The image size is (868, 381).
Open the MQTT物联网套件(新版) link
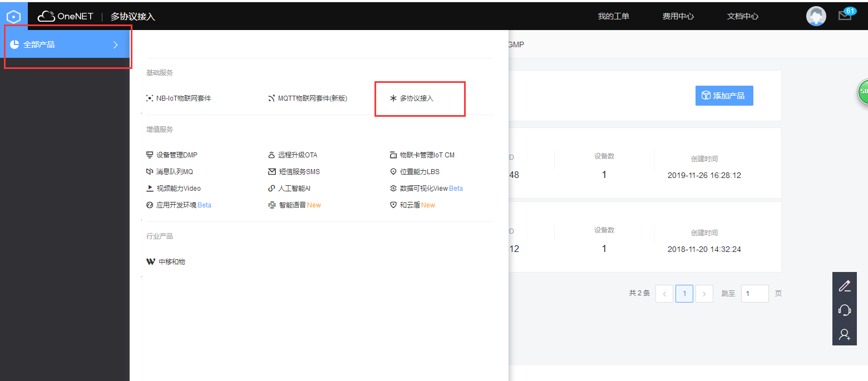[313, 98]
